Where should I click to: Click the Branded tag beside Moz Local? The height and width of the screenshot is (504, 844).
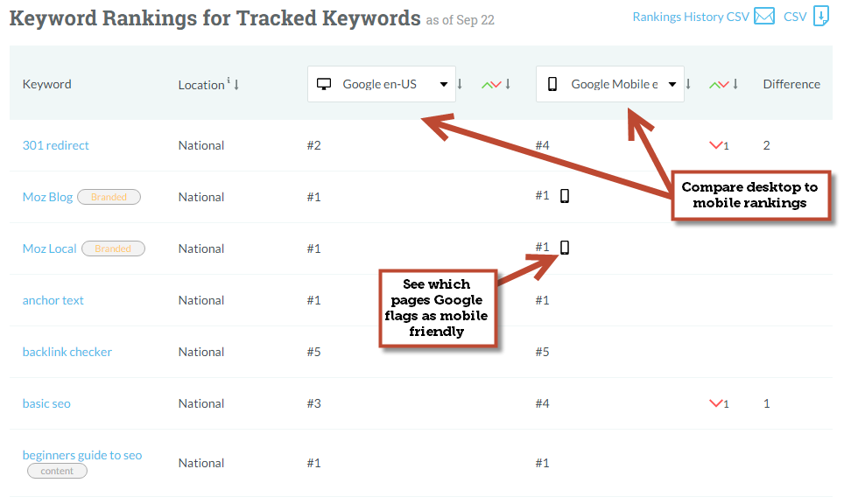113,248
